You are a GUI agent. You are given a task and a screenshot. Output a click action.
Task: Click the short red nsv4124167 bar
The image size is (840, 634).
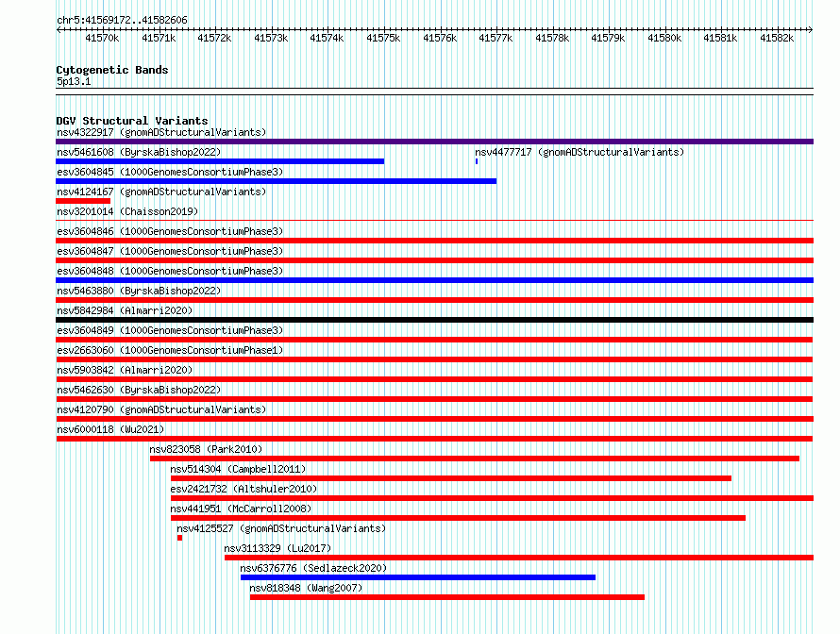coord(83,201)
